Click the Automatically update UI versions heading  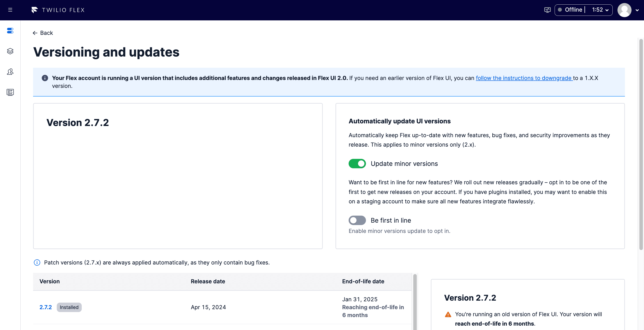pyautogui.click(x=399, y=121)
